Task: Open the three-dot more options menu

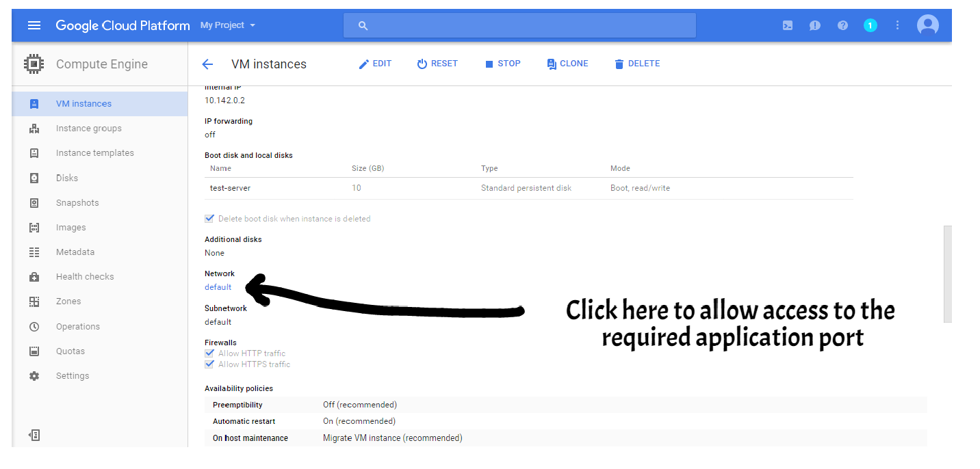Action: coord(897,25)
